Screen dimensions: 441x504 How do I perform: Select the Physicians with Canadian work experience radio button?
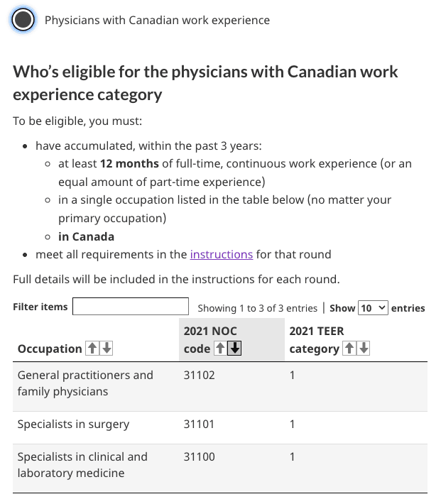click(x=23, y=20)
